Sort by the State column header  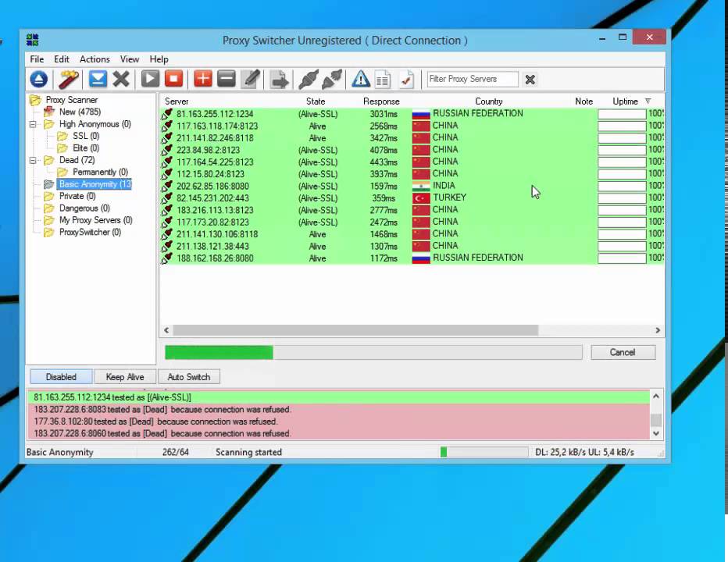316,101
